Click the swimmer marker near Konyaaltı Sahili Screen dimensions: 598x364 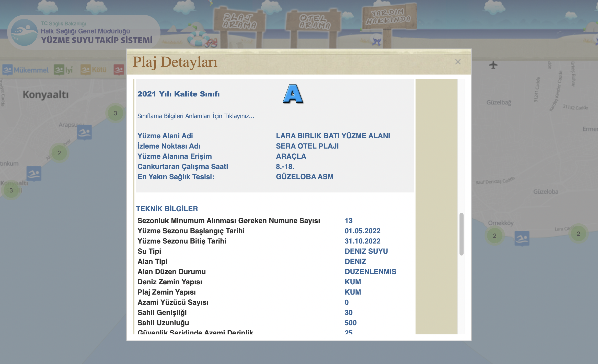point(34,174)
